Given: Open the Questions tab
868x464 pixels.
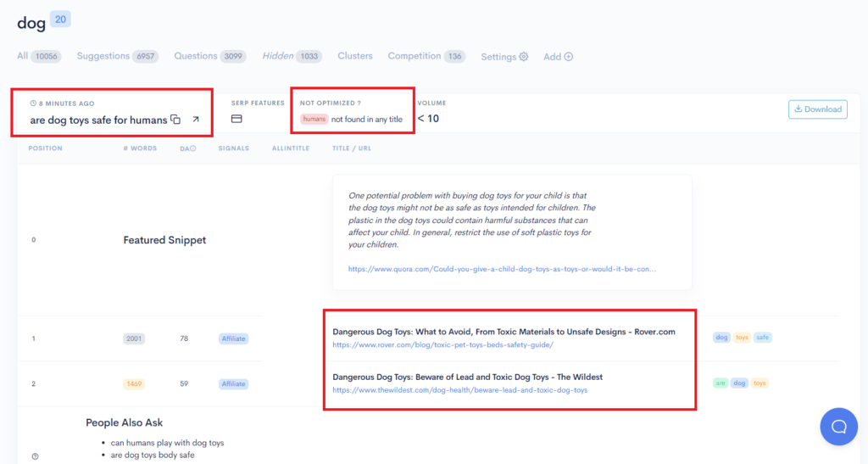Looking at the screenshot, I should coord(210,56).
